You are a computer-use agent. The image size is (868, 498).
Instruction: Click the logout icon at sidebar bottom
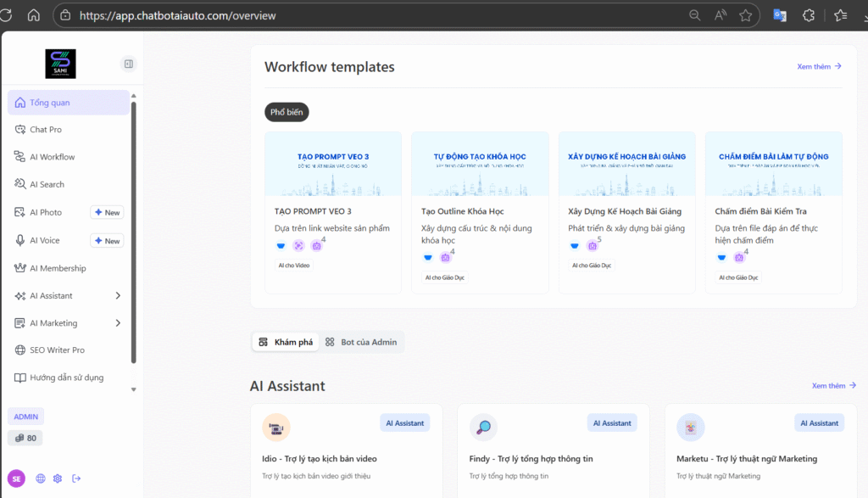coord(76,478)
